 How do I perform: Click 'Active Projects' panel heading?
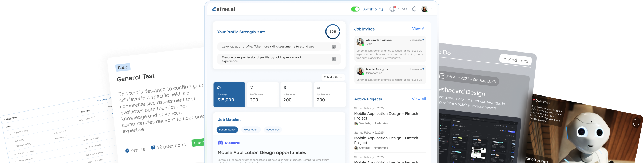tap(368, 99)
